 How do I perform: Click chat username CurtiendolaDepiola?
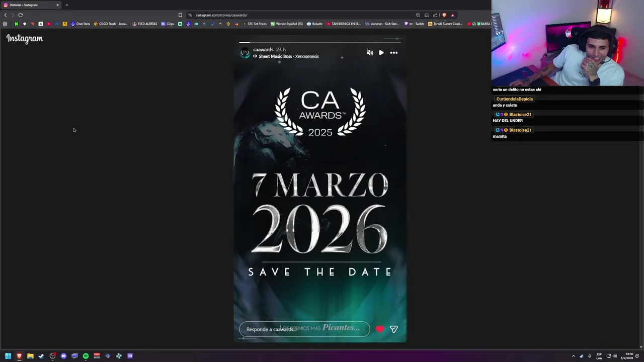(x=514, y=99)
